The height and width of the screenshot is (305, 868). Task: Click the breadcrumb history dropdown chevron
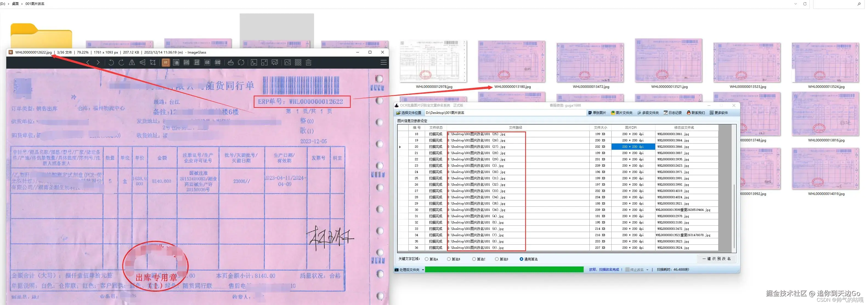(795, 4)
